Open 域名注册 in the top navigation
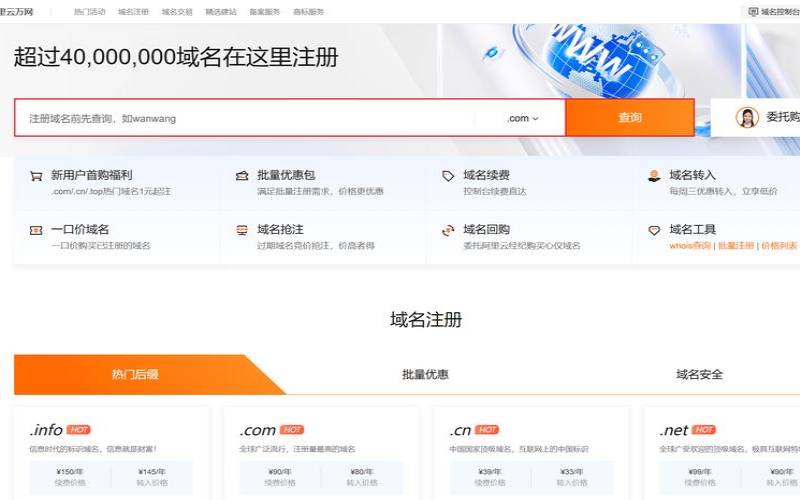 tap(133, 12)
